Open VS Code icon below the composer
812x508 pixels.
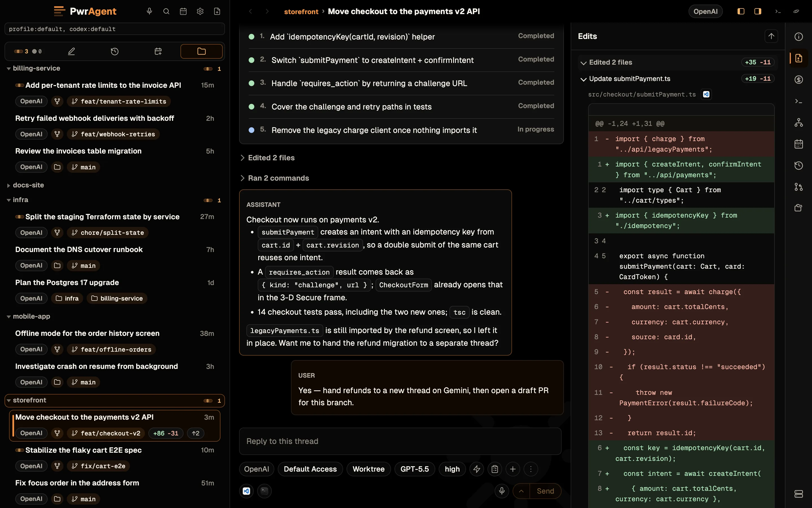coord(246,491)
